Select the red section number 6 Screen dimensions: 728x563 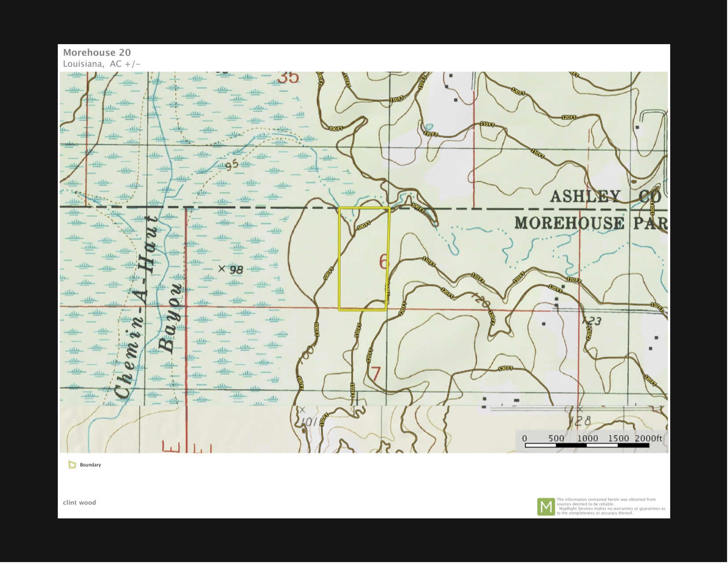coord(384,262)
